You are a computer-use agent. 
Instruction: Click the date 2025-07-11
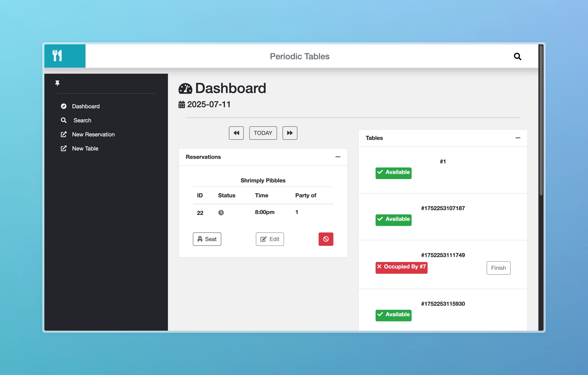click(209, 104)
